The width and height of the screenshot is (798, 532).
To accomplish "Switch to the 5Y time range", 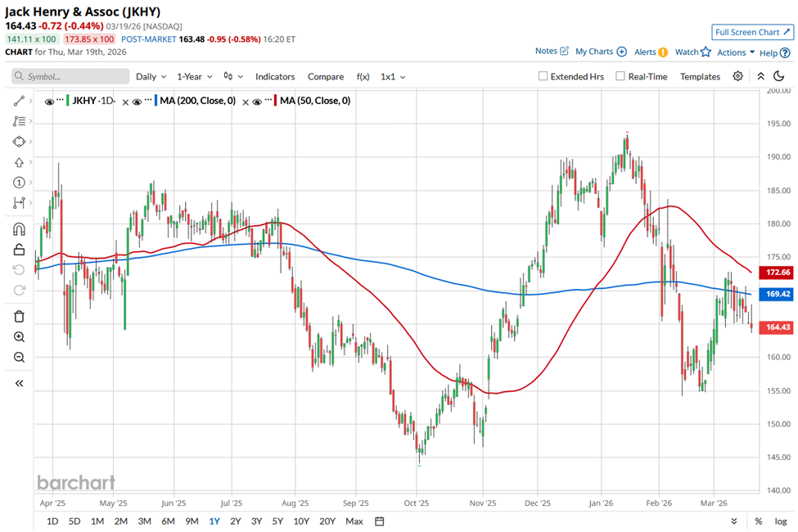I will click(x=277, y=521).
